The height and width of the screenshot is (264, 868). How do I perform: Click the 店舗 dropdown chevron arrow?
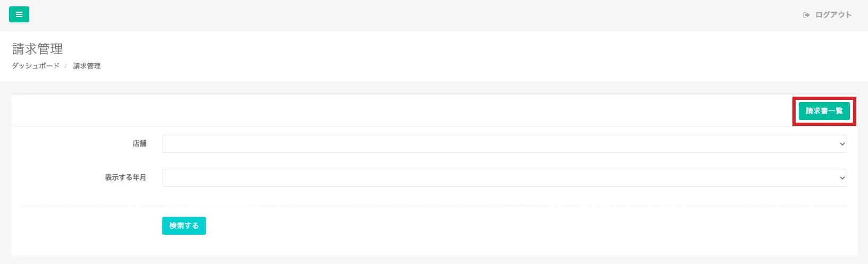(842, 144)
